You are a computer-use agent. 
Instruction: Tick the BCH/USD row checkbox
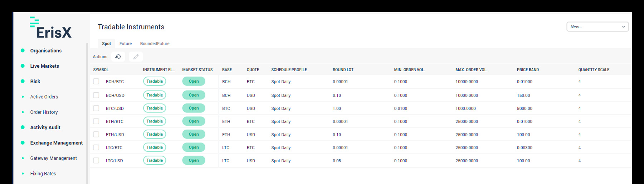(x=96, y=95)
